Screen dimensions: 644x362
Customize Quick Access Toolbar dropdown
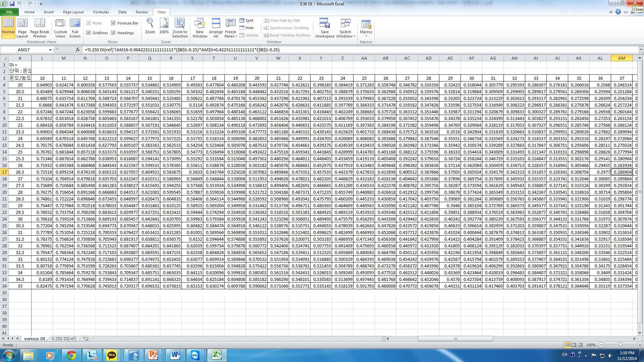tap(41, 4)
